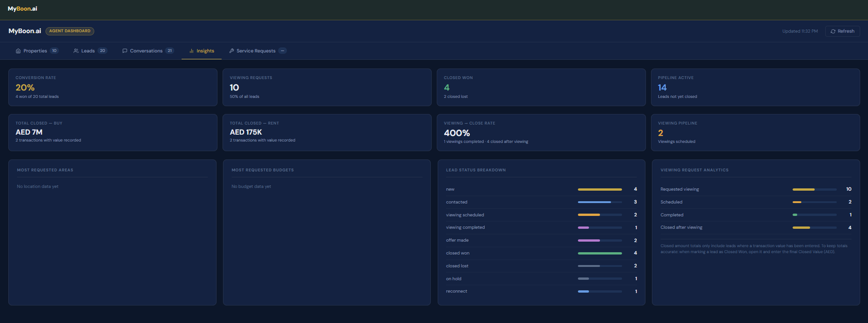The height and width of the screenshot is (323, 868).
Task: Click the 'Completed' analytics row label
Action: (x=672, y=215)
